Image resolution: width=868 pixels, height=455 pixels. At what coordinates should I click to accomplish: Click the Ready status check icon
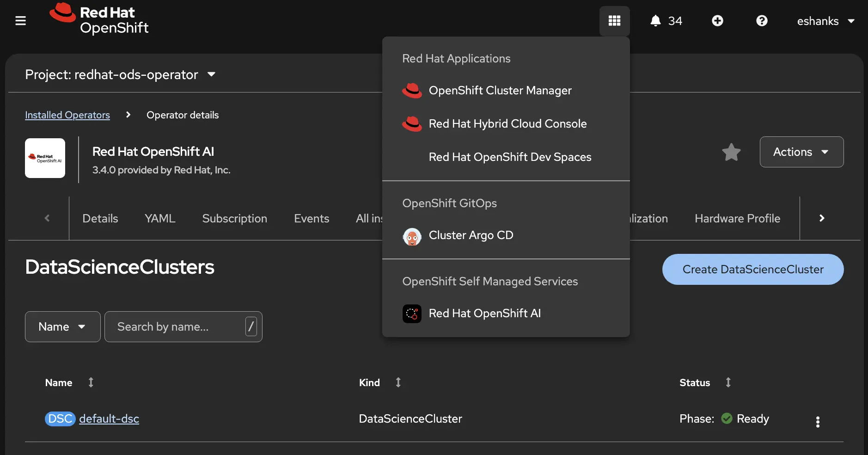click(727, 418)
